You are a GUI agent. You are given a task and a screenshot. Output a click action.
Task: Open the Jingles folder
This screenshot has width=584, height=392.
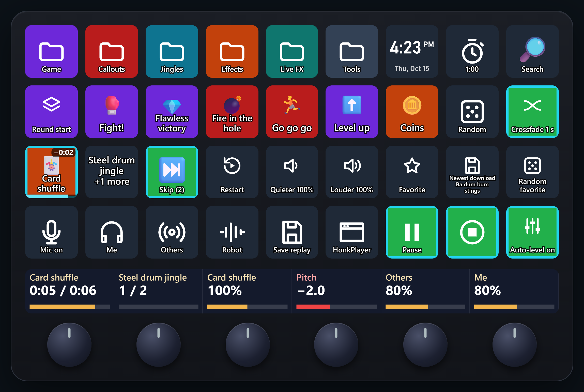click(172, 51)
